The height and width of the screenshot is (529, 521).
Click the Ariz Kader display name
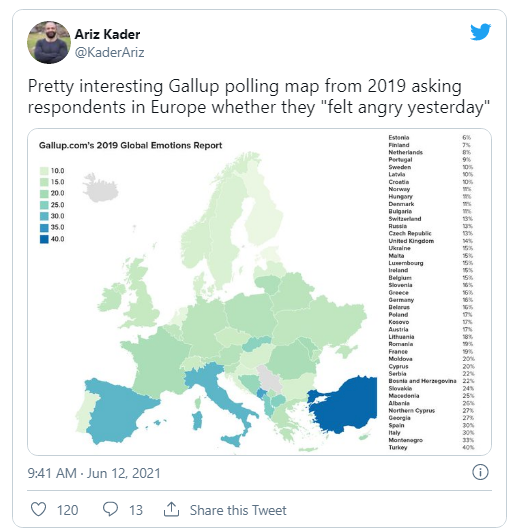(107, 34)
